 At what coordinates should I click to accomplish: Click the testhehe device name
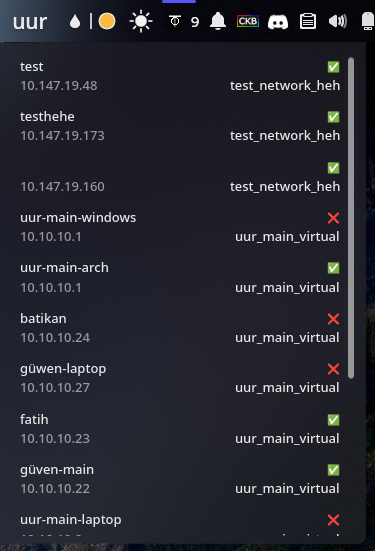pyautogui.click(x=47, y=117)
